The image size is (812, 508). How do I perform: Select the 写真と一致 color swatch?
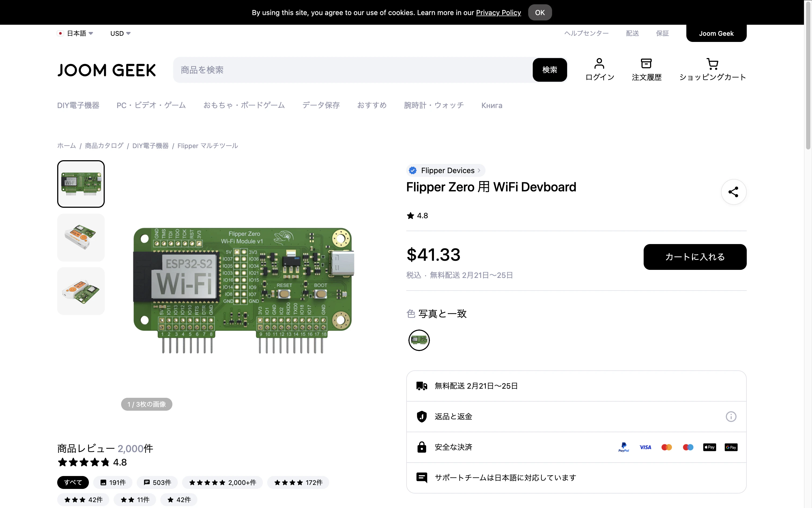tap(419, 340)
